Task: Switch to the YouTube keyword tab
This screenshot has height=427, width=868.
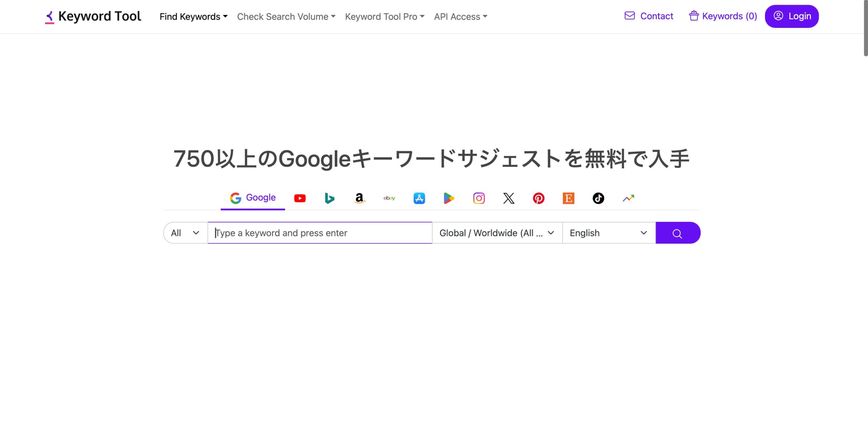Action: [300, 198]
